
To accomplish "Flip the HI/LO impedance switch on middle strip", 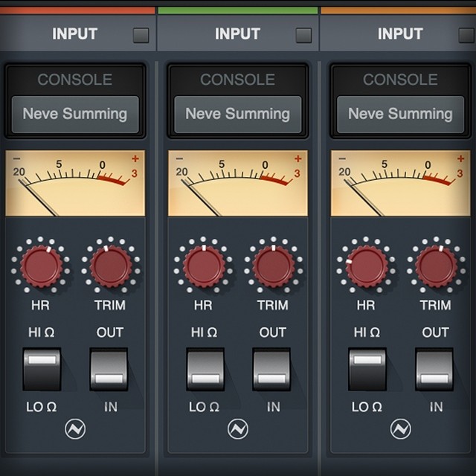I will [205, 370].
